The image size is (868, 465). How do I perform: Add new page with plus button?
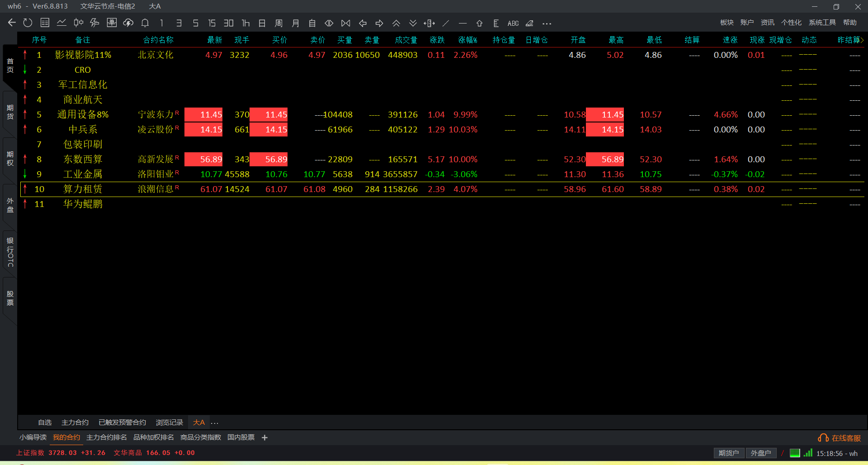[x=265, y=437]
